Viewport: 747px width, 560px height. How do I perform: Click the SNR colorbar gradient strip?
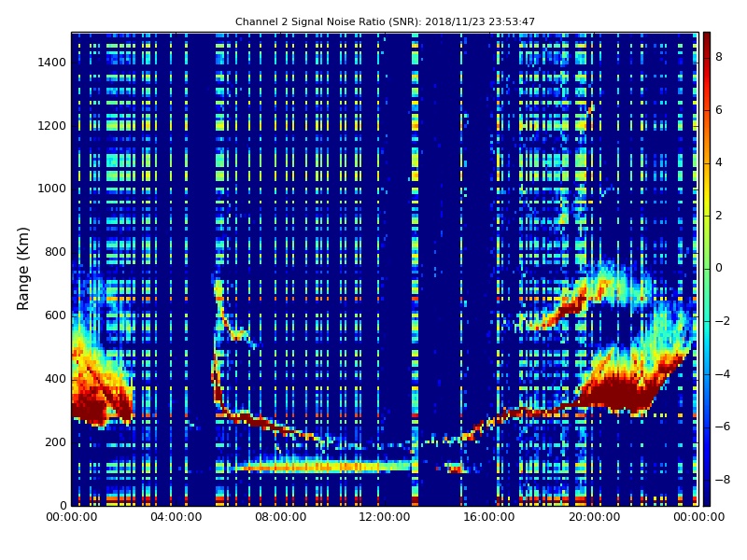707,269
